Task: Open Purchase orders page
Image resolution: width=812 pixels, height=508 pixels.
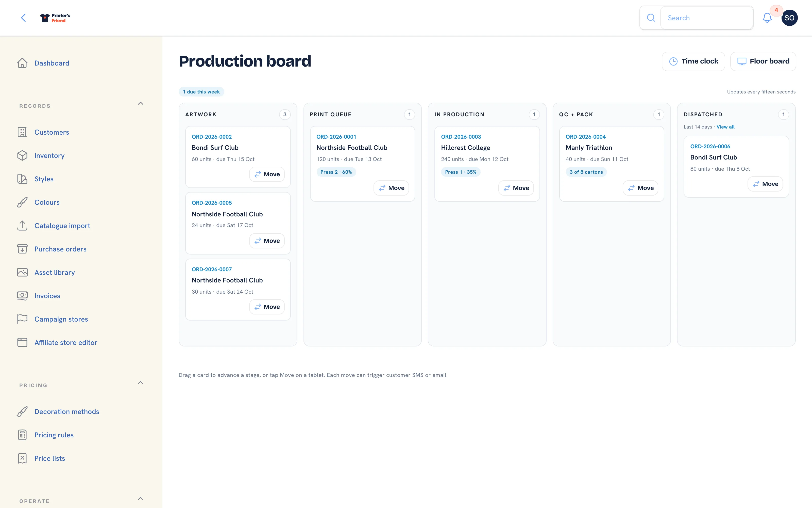Action: point(60,249)
